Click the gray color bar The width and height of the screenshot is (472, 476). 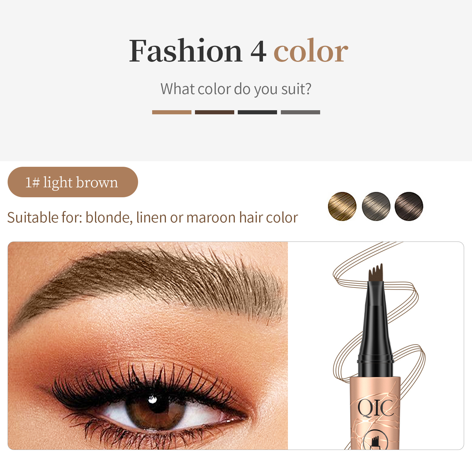[x=300, y=112]
